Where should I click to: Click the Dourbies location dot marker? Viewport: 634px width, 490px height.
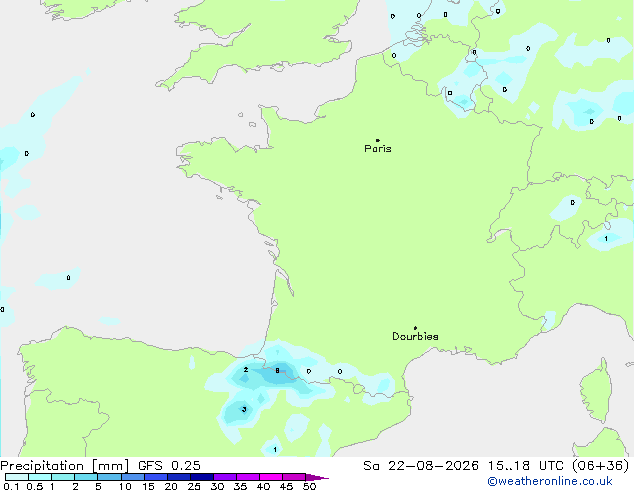(415, 328)
